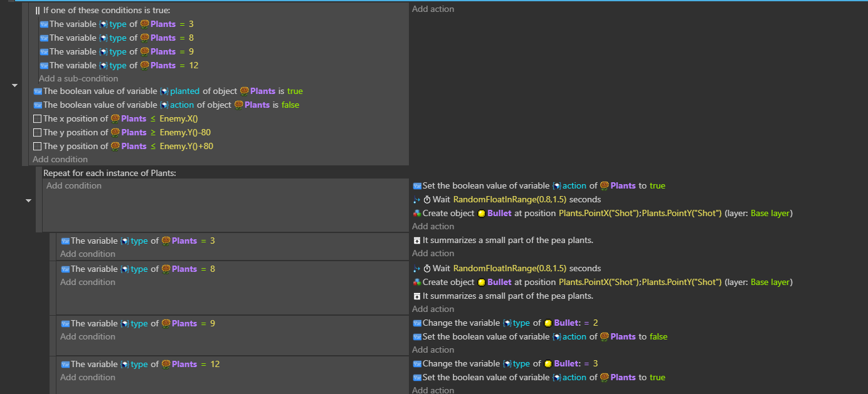The image size is (868, 394).
Task: Click Add action below Set action of Plants to false
Action: click(x=433, y=350)
